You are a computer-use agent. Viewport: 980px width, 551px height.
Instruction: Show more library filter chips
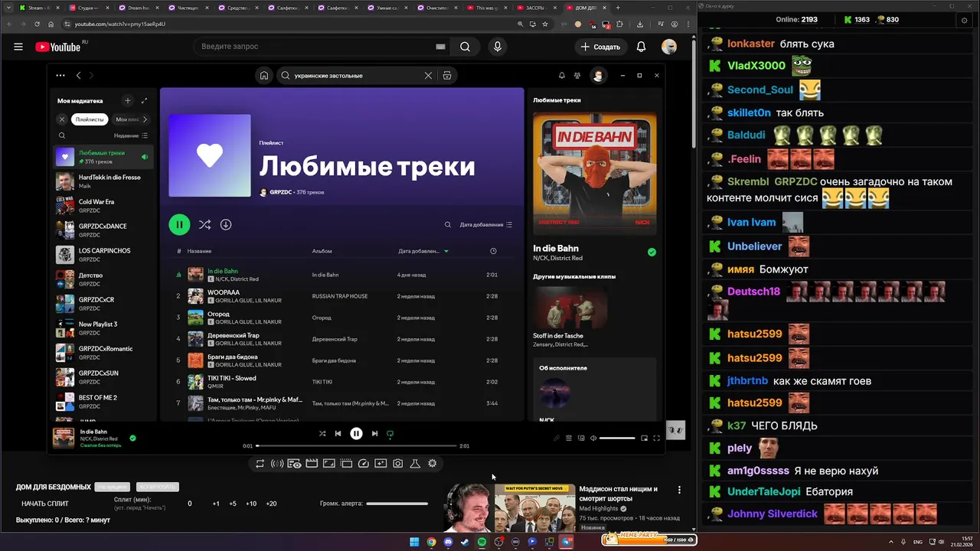[x=145, y=119]
